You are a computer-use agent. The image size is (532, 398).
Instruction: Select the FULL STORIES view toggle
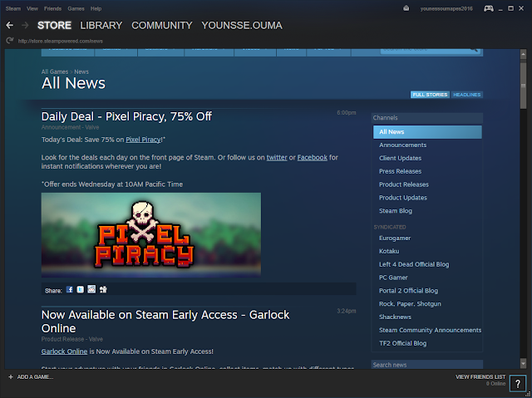pos(430,95)
